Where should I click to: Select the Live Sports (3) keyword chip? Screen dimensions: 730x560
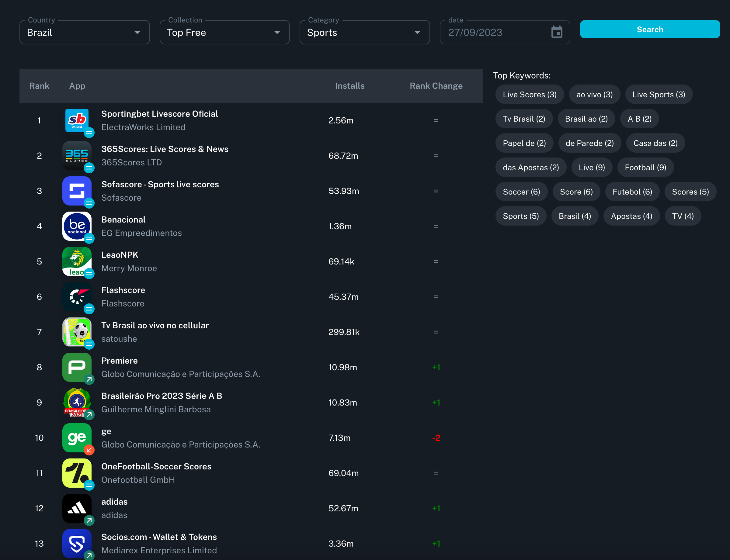click(659, 95)
